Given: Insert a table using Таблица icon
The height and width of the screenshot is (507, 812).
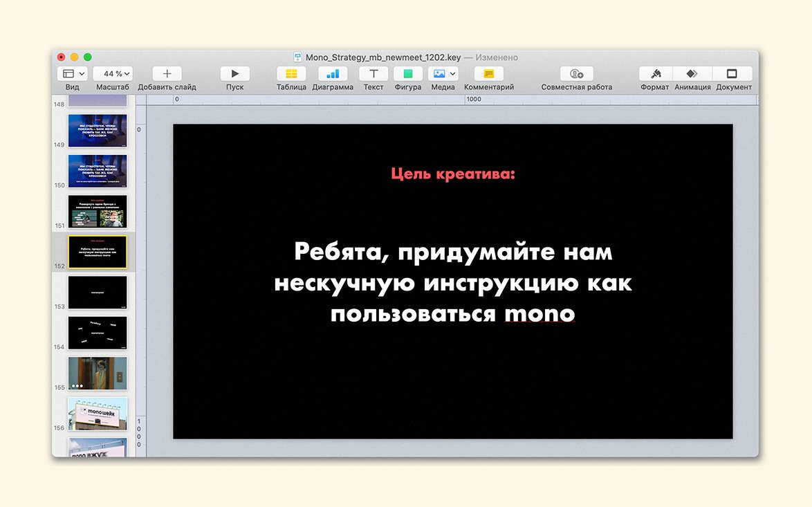Looking at the screenshot, I should [x=291, y=73].
